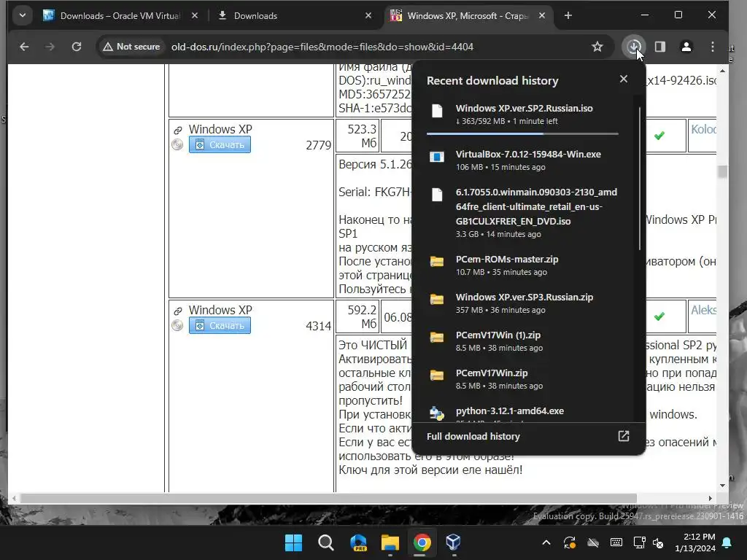Click file icon of Windows XP.ver.SP2.Russian.iso
The width and height of the screenshot is (747, 560).
click(x=437, y=111)
